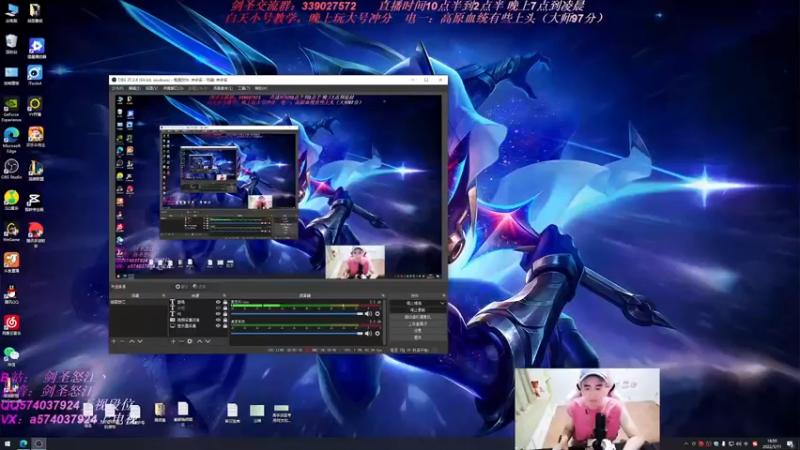Viewport: 800px width, 450px height.
Task: Launch WeGame from the desktop
Action: (11, 232)
